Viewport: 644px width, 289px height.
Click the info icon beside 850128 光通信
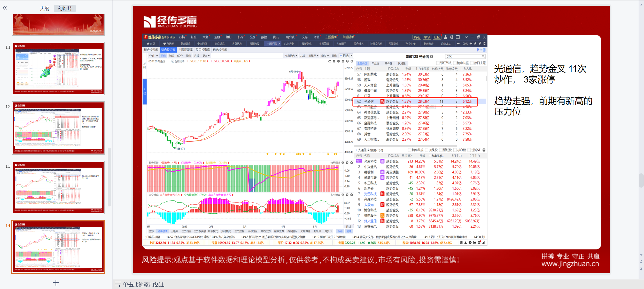432,57
